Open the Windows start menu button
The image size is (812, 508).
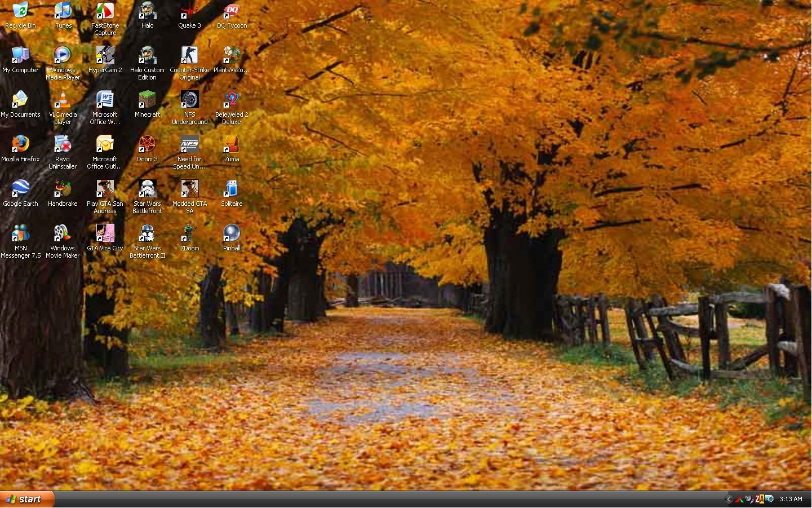(26, 499)
